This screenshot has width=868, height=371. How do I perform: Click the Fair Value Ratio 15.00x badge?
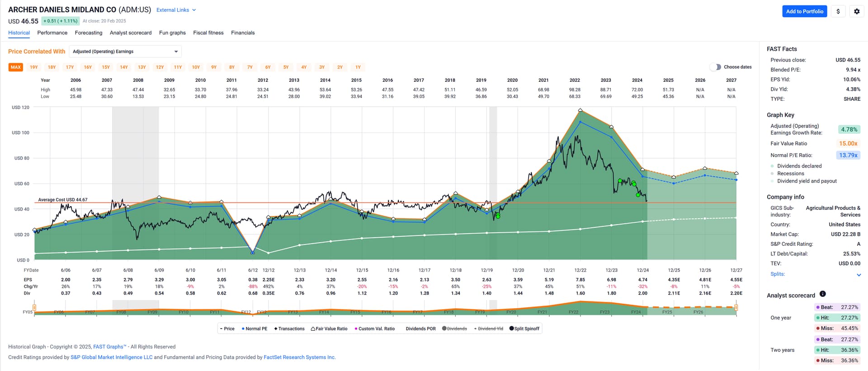click(x=849, y=143)
